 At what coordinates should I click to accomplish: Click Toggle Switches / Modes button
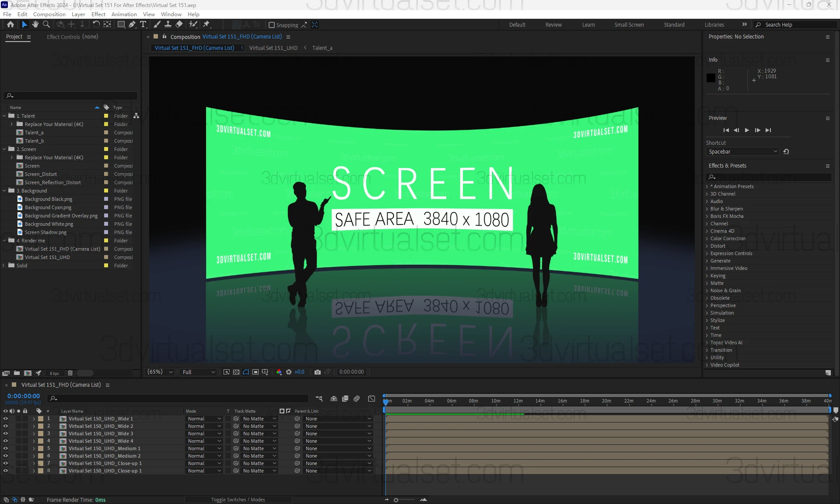click(238, 500)
